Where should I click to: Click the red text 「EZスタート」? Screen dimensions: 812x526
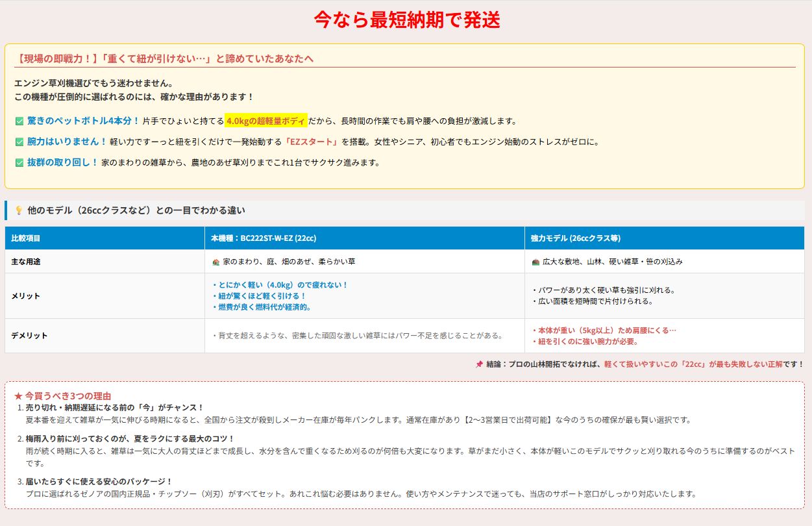tap(312, 142)
